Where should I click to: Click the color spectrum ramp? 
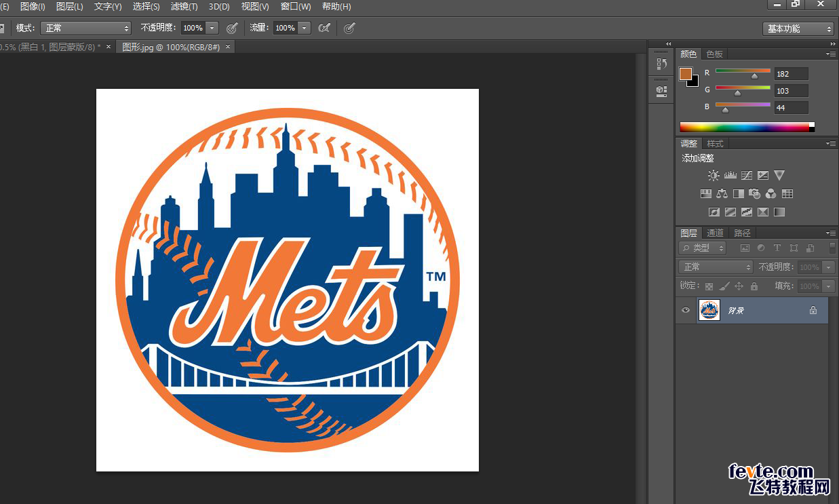747,127
